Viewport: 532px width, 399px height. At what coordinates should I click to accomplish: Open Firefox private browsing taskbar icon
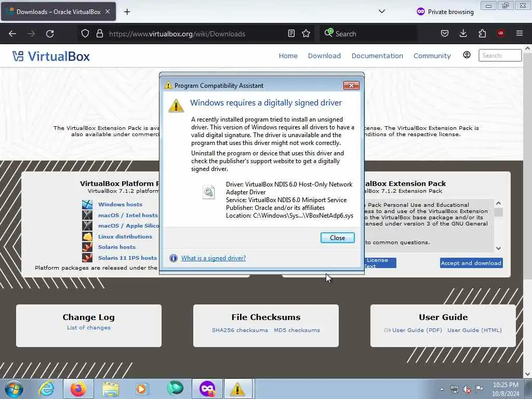coord(207,389)
